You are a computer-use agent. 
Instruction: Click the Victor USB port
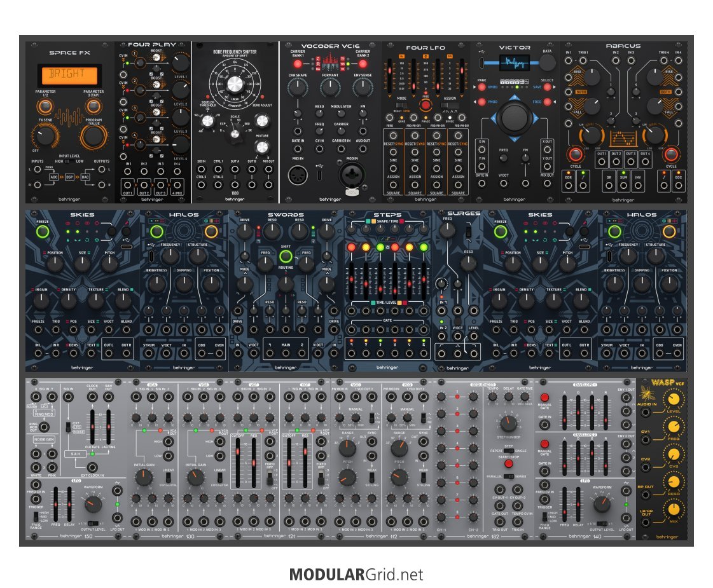pyautogui.click(x=483, y=63)
